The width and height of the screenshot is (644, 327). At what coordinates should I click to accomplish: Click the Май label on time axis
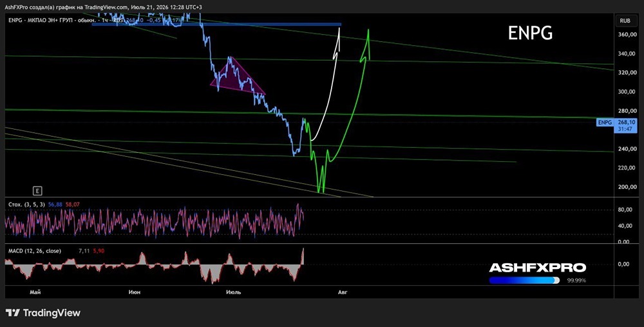click(35, 292)
